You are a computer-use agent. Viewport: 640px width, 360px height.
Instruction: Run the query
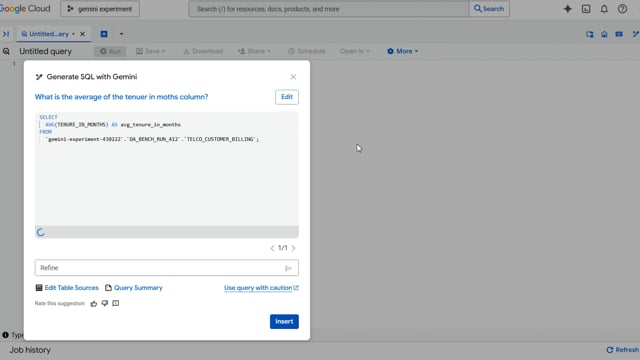coord(110,51)
